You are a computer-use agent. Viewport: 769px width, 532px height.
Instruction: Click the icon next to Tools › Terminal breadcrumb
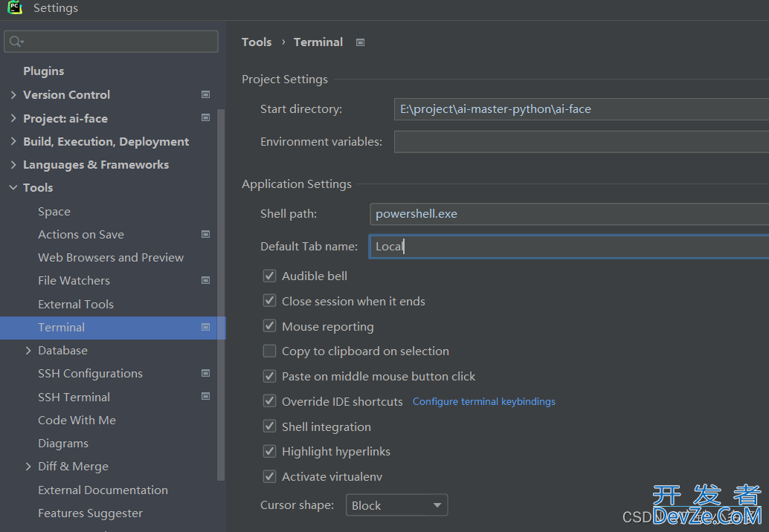coord(360,42)
